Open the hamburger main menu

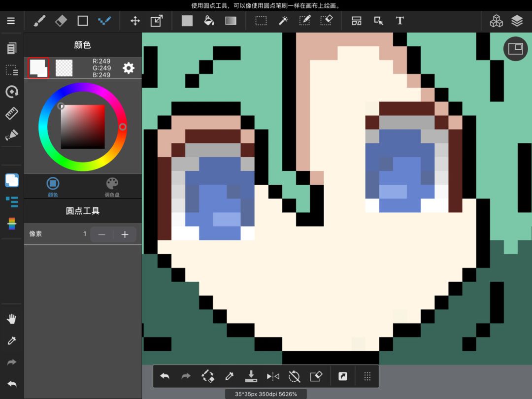pos(11,21)
